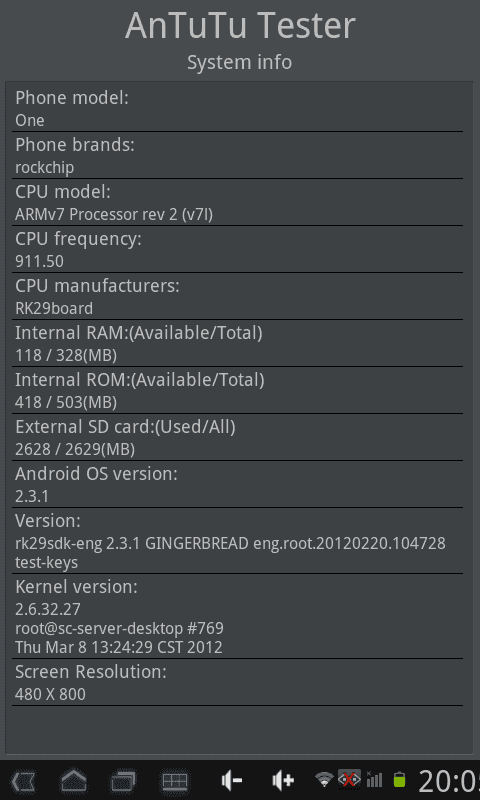The height and width of the screenshot is (800, 480).
Task: Tap the status bar clock
Action: tap(449, 781)
